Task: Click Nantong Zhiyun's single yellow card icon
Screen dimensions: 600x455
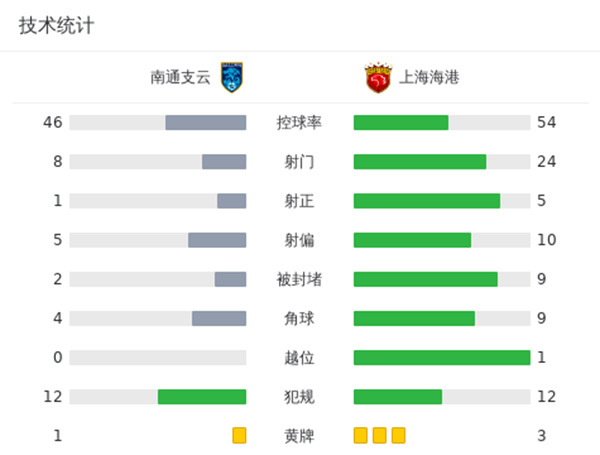Action: 239,436
